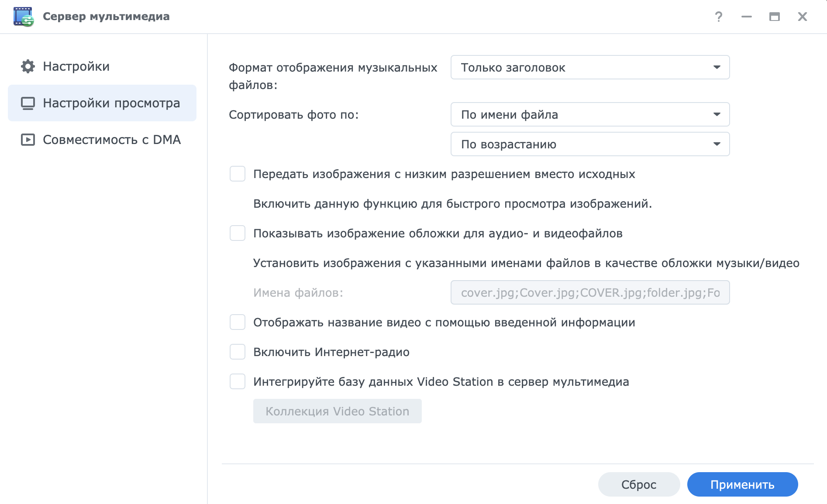Screen dimensions: 827x504
Task: Click the play icon for Совместимость с DMA
Action: 28,140
